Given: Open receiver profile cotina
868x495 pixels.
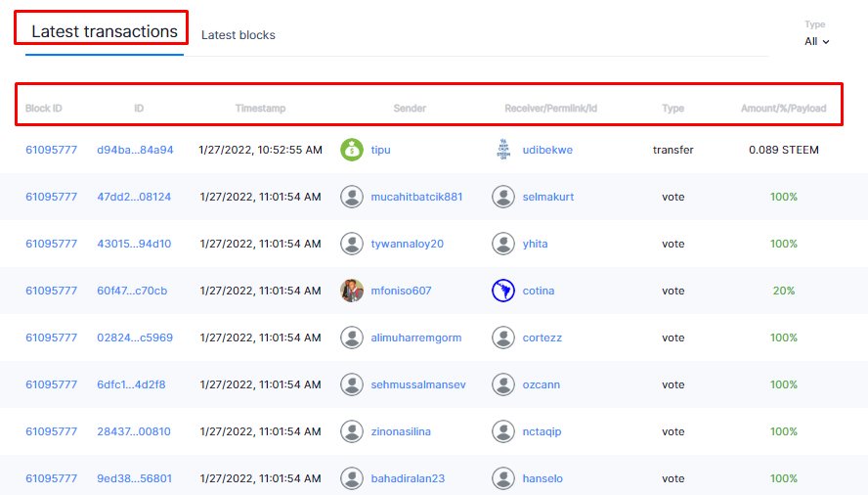Looking at the screenshot, I should click(x=538, y=291).
